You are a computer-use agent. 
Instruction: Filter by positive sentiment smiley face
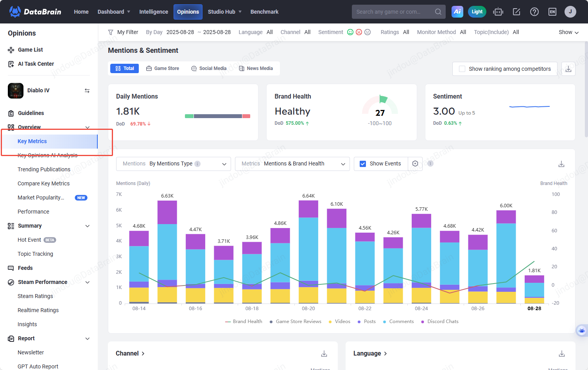(350, 32)
